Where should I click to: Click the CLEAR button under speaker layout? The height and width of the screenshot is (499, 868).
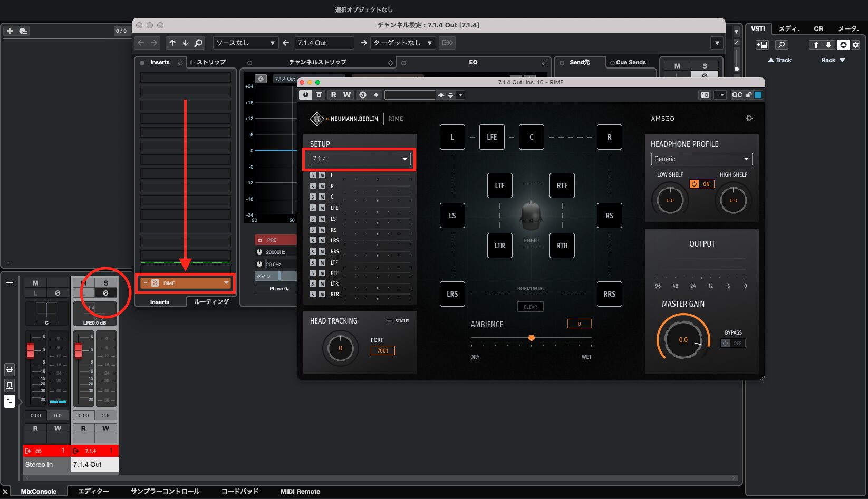point(530,307)
